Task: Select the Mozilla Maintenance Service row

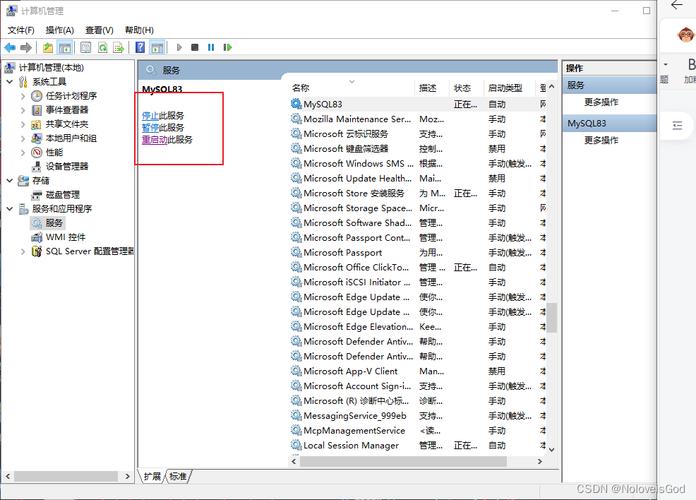Action: pos(419,119)
